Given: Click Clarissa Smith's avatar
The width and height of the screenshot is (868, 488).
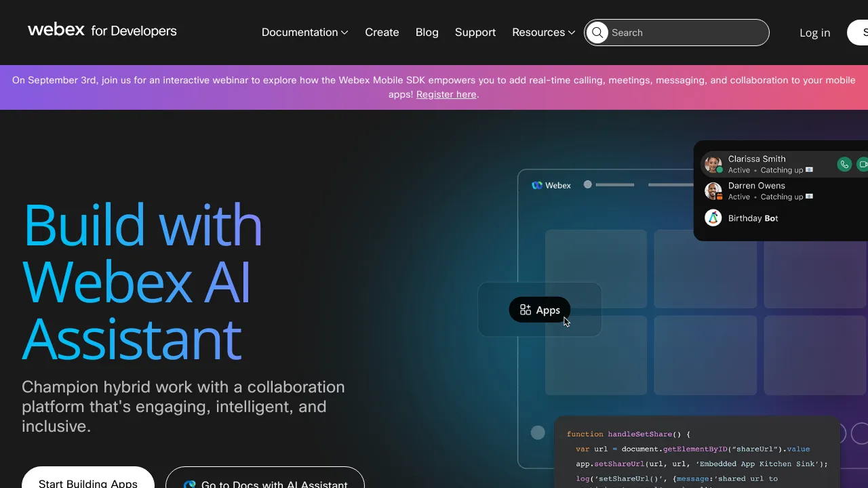Looking at the screenshot, I should [x=713, y=164].
